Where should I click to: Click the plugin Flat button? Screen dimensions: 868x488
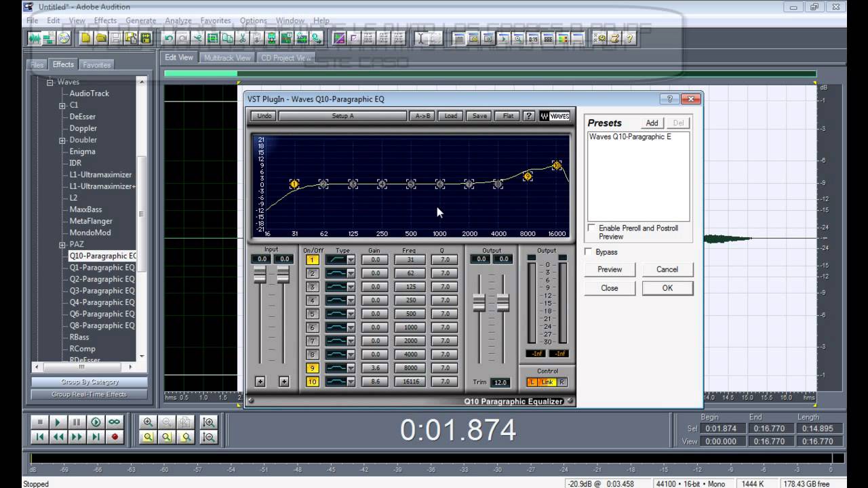508,116
